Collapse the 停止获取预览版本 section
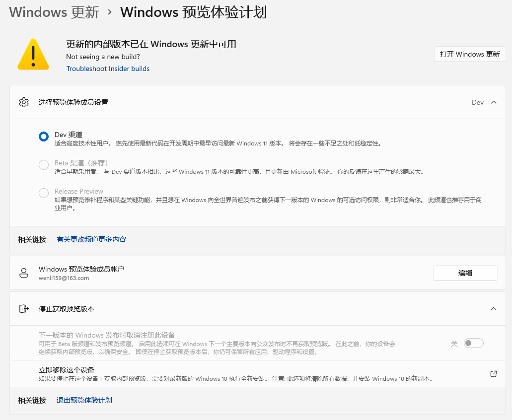512x420 pixels. [x=494, y=308]
